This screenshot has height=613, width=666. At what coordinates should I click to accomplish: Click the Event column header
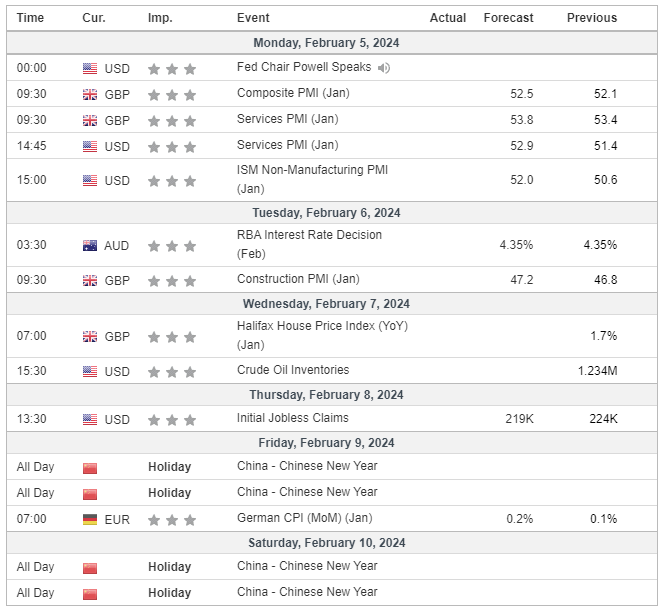pos(253,18)
